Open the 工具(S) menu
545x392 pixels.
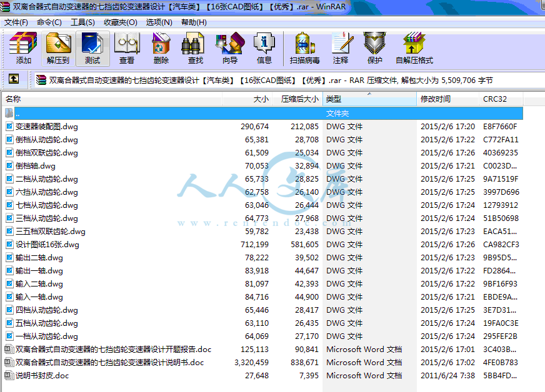click(82, 22)
